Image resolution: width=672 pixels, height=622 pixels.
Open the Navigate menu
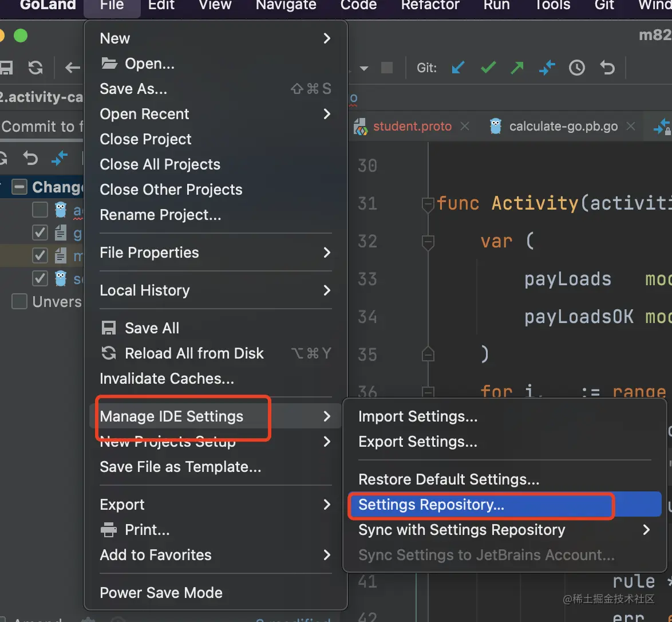(x=286, y=5)
